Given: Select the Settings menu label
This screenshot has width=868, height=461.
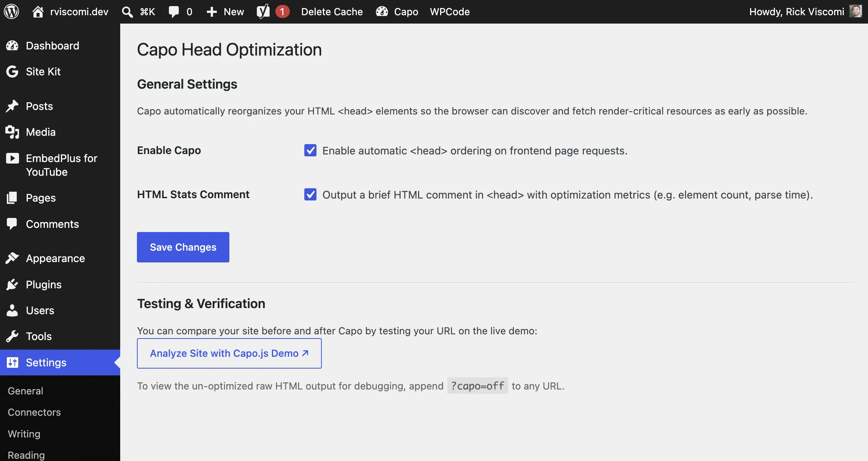Looking at the screenshot, I should [46, 362].
